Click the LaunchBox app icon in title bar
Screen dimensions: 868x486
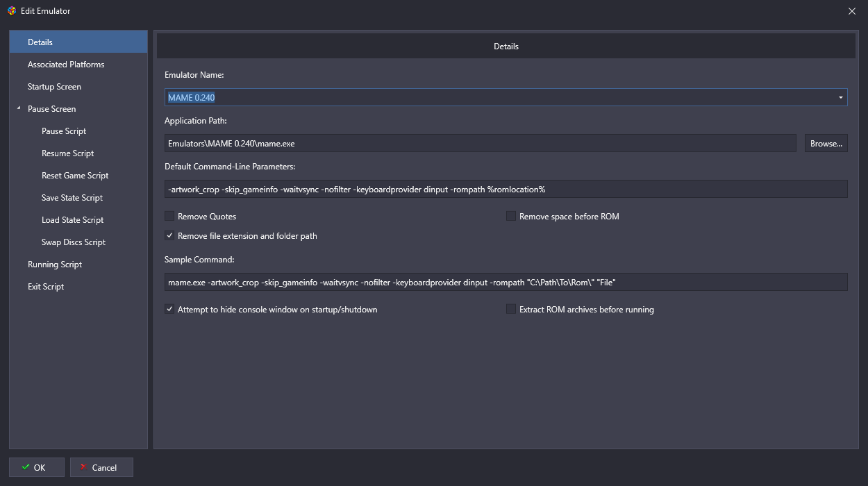coord(11,10)
